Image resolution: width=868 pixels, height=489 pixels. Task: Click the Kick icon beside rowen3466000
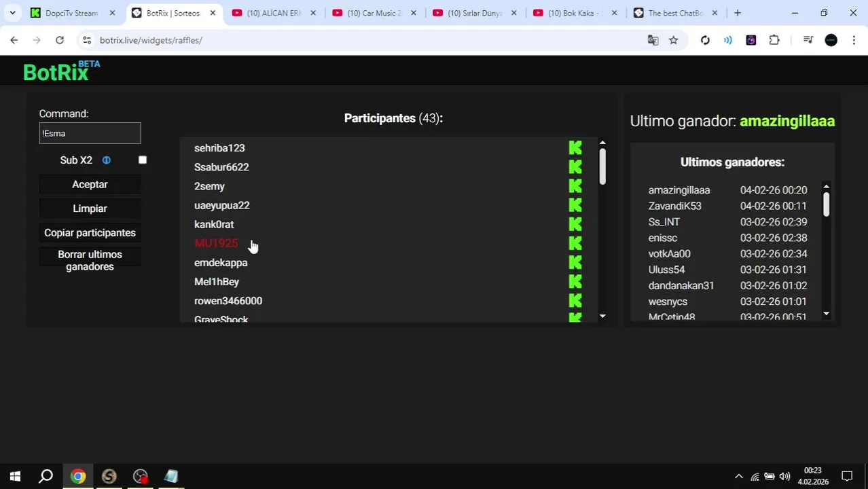[x=575, y=300]
